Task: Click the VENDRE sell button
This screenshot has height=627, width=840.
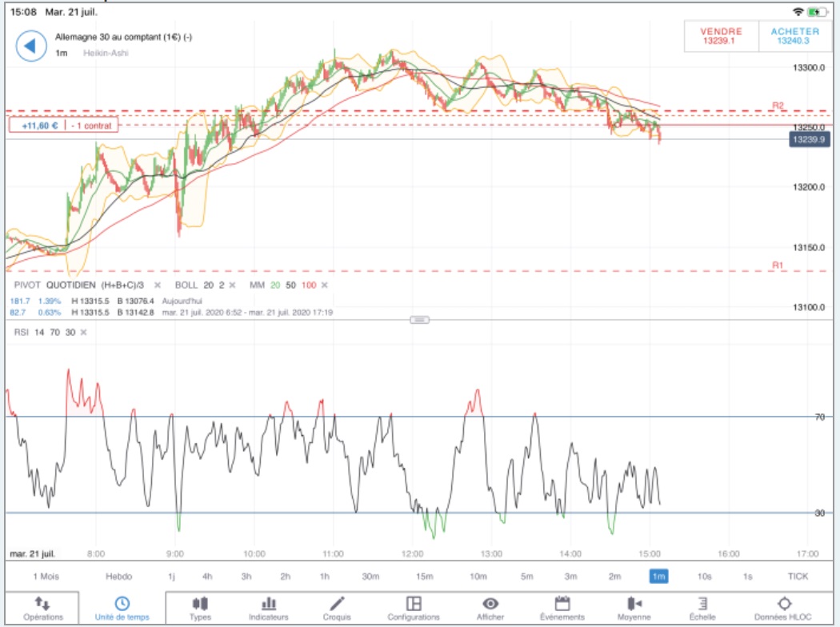Action: pyautogui.click(x=721, y=36)
